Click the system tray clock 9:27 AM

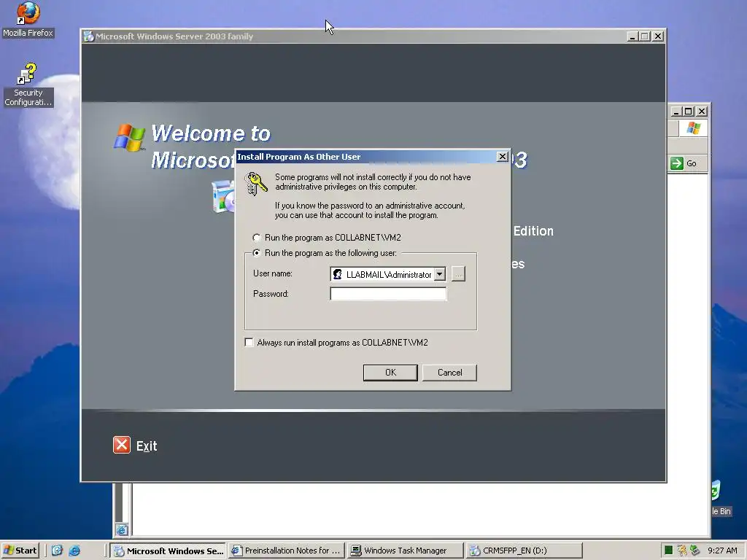pyautogui.click(x=722, y=551)
